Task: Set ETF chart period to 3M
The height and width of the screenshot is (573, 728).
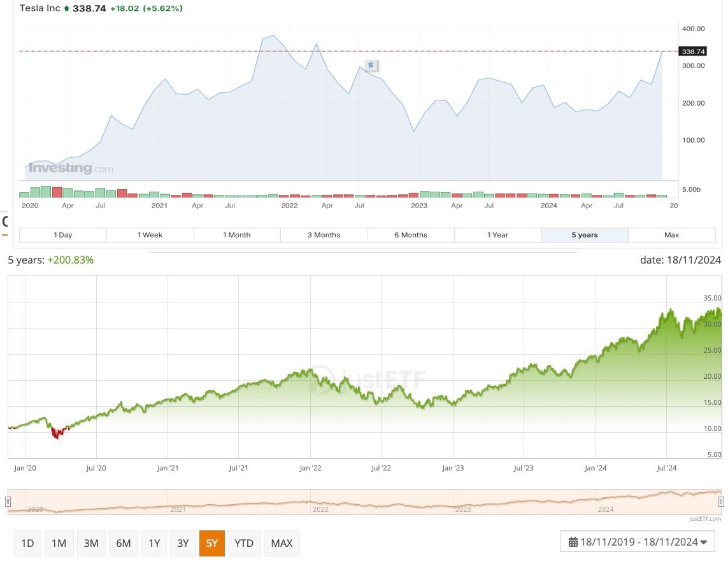Action: pyautogui.click(x=91, y=543)
